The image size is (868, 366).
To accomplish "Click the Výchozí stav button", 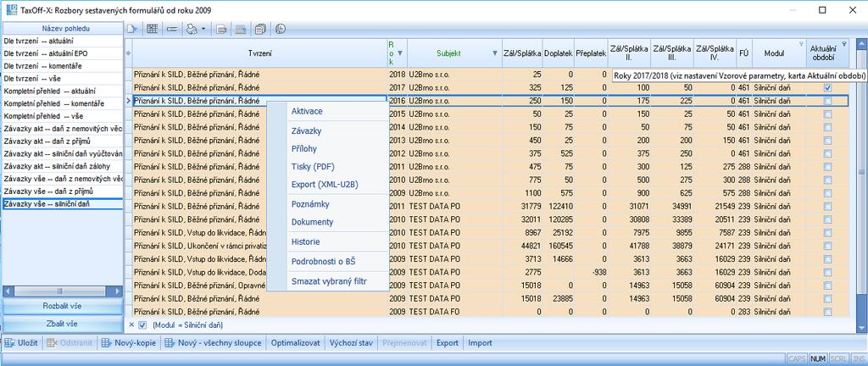I will [x=353, y=343].
